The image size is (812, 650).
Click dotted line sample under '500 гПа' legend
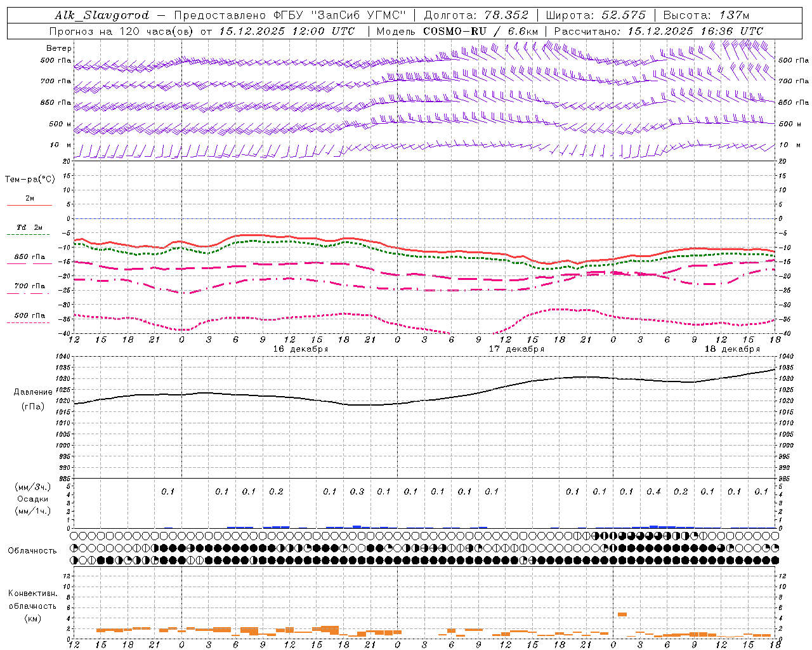[30, 323]
